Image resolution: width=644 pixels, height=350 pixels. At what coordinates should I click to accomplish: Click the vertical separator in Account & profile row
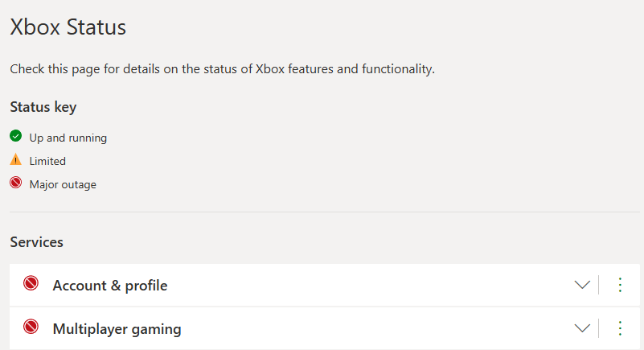click(x=599, y=285)
